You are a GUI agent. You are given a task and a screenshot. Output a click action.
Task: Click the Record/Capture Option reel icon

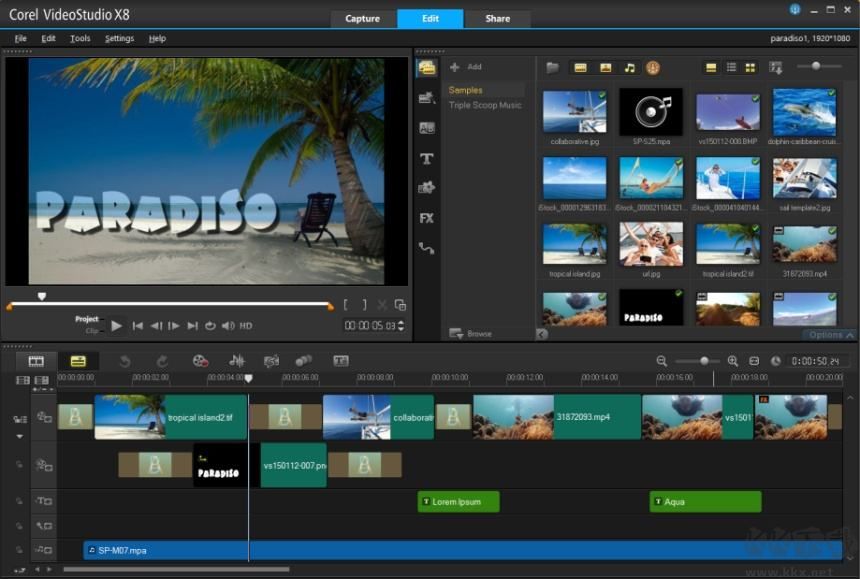point(201,361)
